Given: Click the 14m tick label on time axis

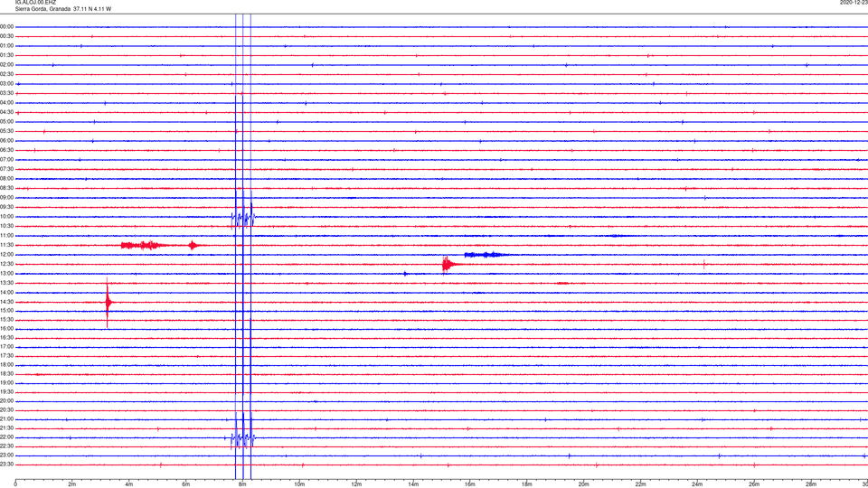Looking at the screenshot, I should [x=413, y=484].
